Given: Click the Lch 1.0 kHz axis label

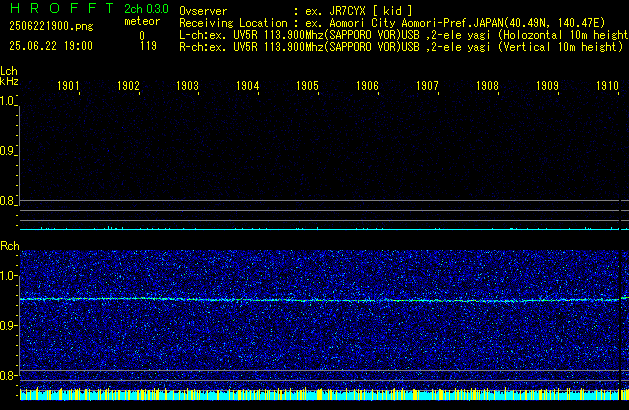Looking at the screenshot, I should coord(7,101).
